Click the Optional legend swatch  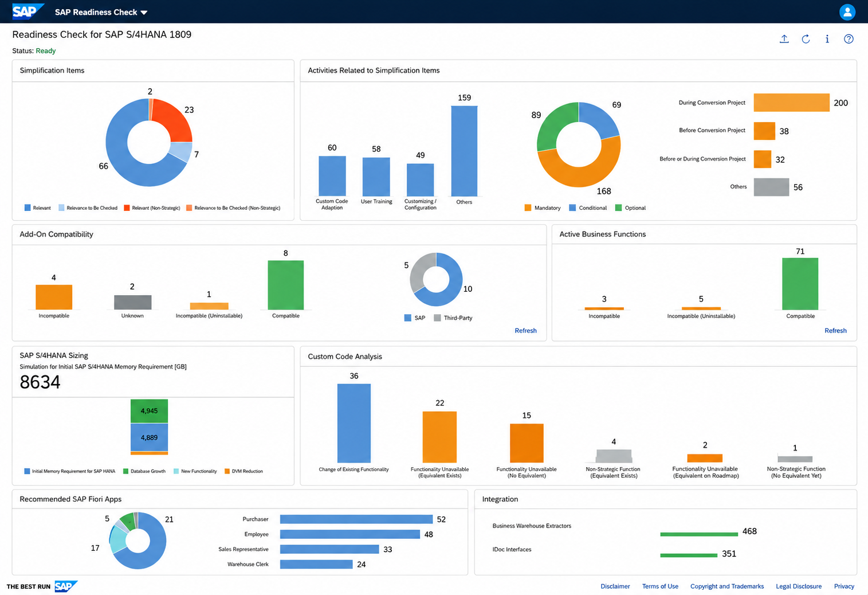[x=618, y=208]
